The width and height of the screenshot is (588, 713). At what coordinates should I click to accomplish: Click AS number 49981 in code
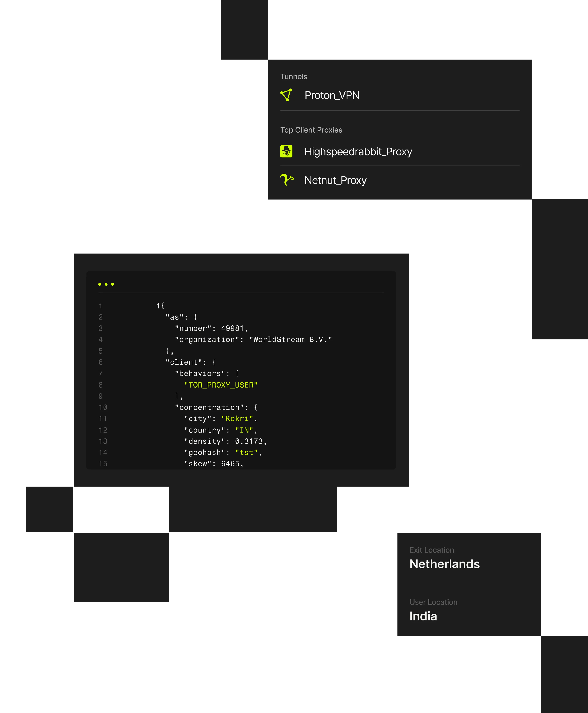pos(232,328)
